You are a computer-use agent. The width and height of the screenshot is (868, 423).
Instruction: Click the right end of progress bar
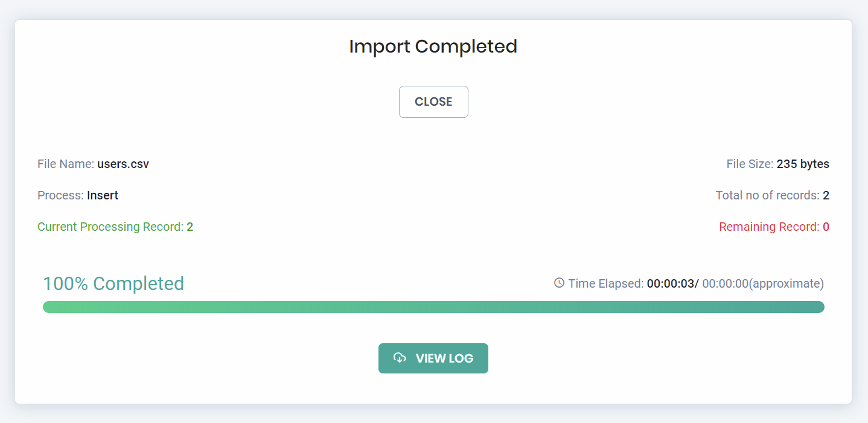pos(819,307)
